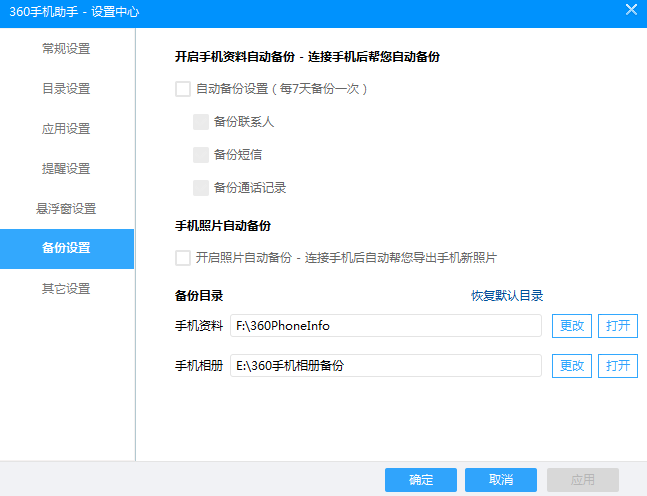647x496 pixels.
Task: Close the settings center window
Action: 631,9
